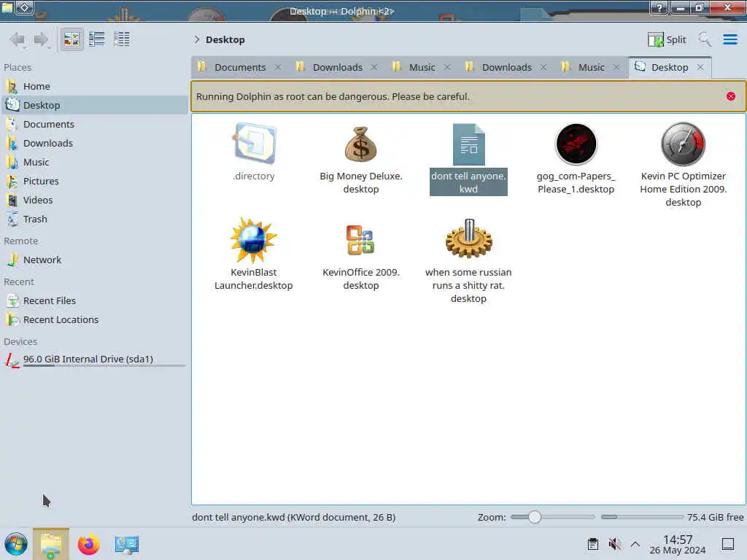747x560 pixels.
Task: Switch to the first Downloads tab
Action: [x=337, y=67]
